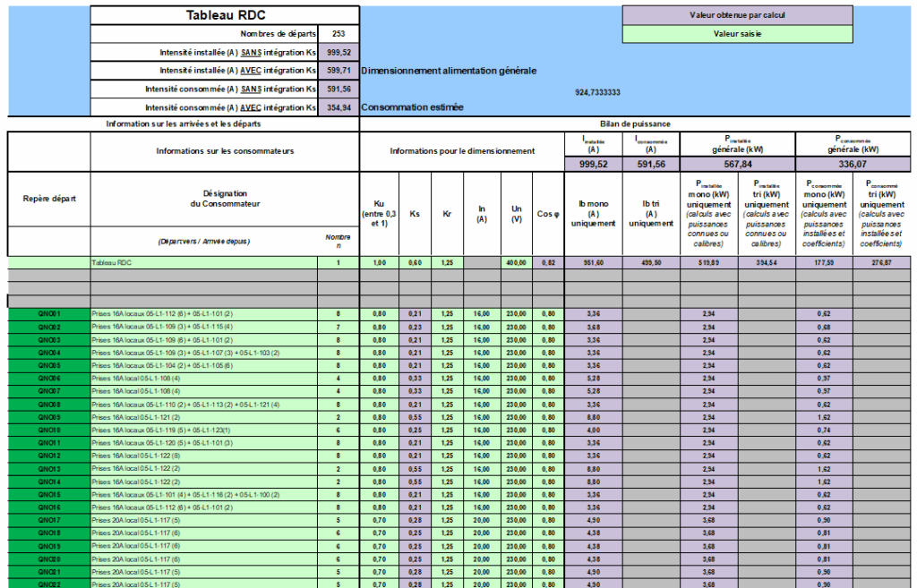The width and height of the screenshot is (917, 588).
Task: Click the 'Bilan de puissance' section header
Action: tap(638, 124)
